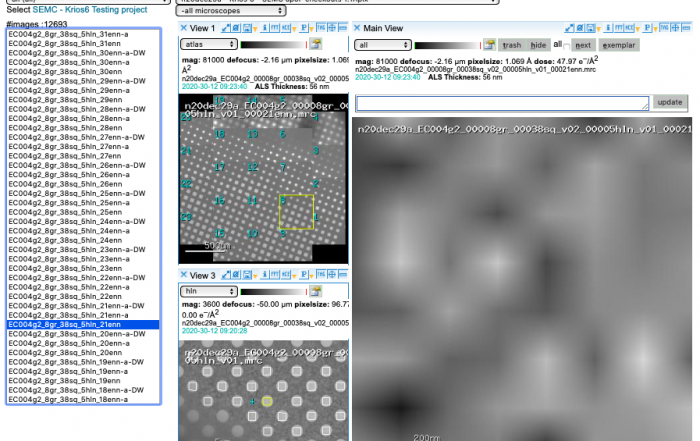Click the Main View new-window image icon
Screen dimensions: 700x441
coord(579,28)
